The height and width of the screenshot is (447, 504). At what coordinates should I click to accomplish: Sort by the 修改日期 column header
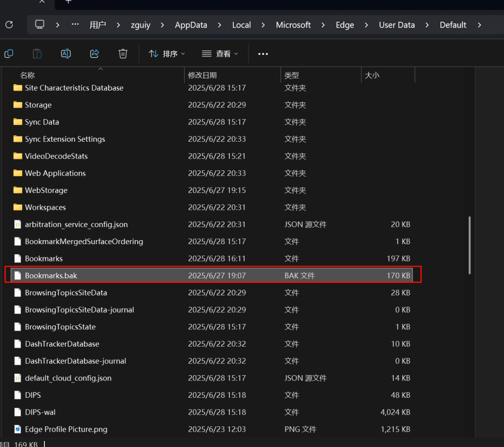pos(202,75)
